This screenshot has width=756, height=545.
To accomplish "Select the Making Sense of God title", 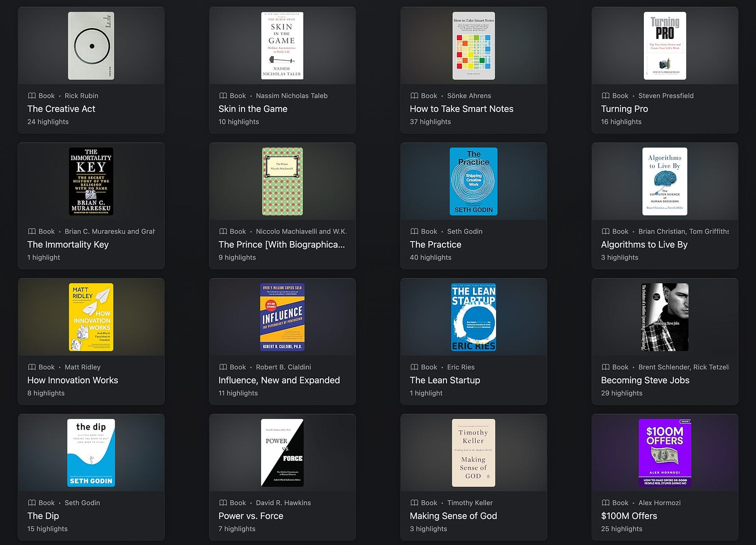I will [453, 515].
